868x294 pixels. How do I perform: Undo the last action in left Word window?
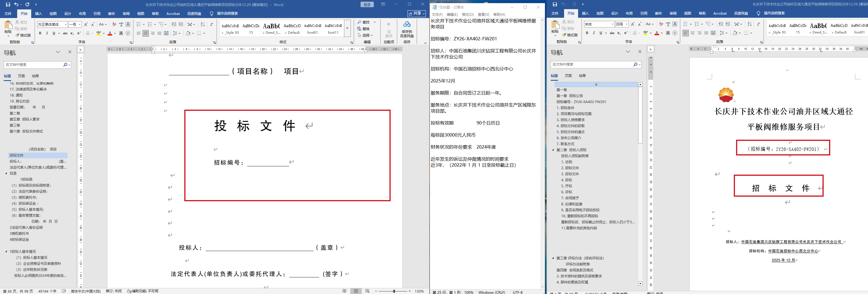16,5
